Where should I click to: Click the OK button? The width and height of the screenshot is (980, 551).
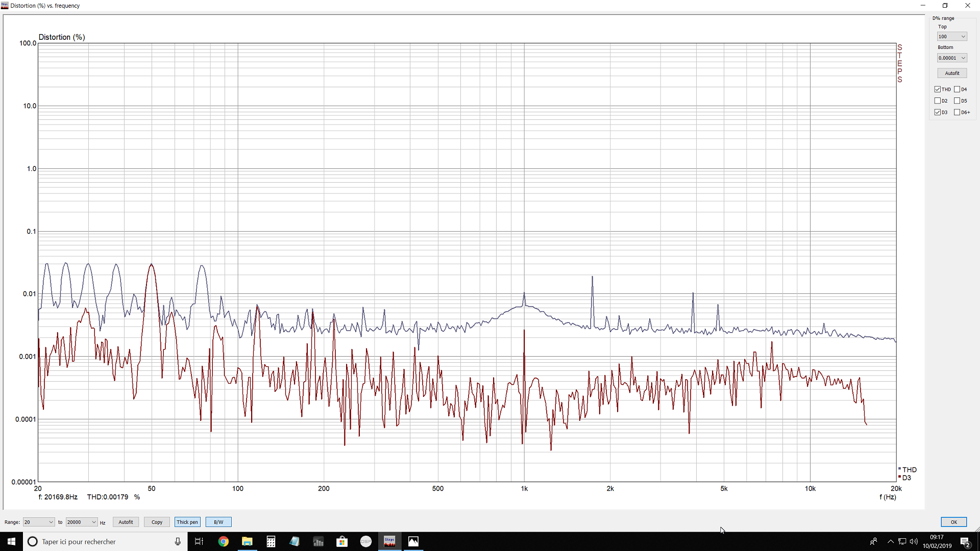(x=953, y=522)
